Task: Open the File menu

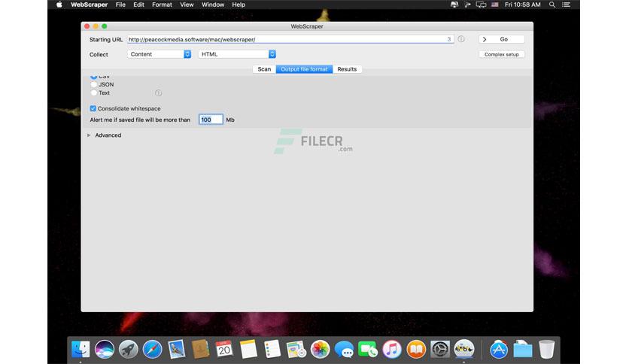Action: tap(120, 5)
